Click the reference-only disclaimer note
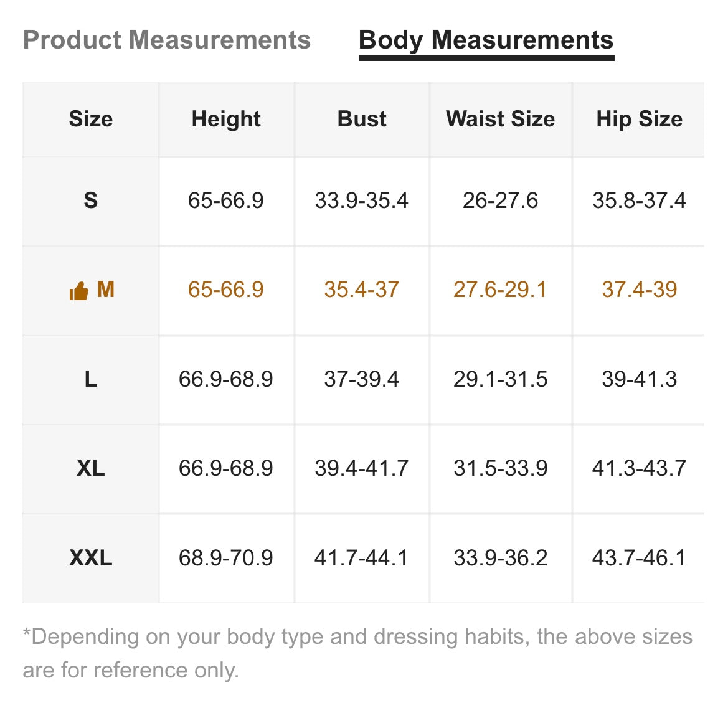 click(x=357, y=653)
